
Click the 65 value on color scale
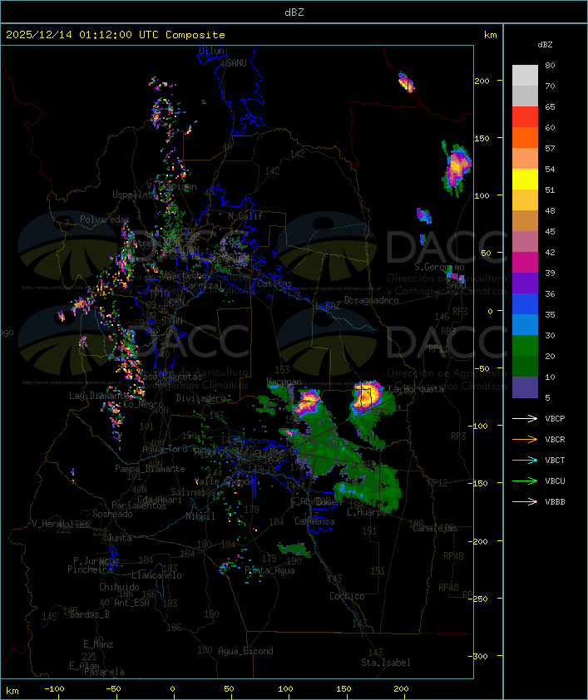[x=550, y=106]
